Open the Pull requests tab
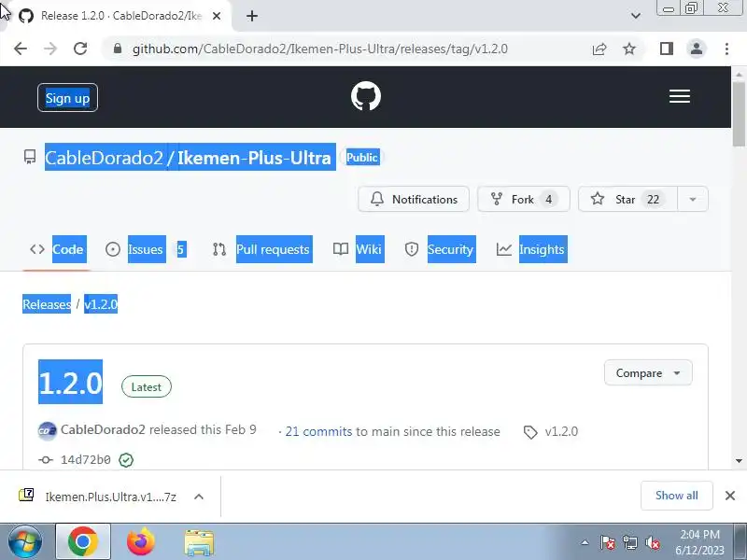The height and width of the screenshot is (560, 747). tap(262, 249)
